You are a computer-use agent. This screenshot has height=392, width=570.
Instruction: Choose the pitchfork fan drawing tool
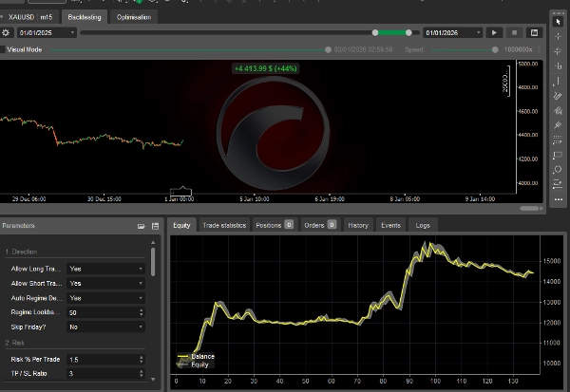point(558,125)
